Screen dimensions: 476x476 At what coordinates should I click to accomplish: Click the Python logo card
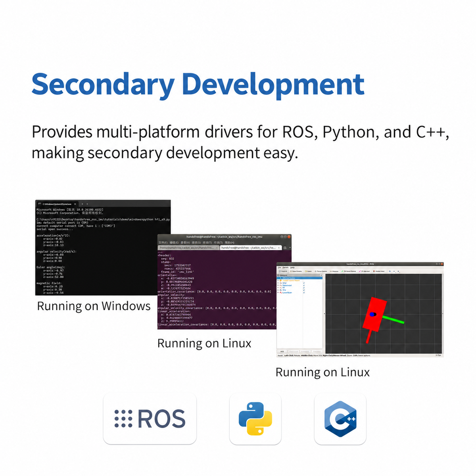(x=255, y=418)
